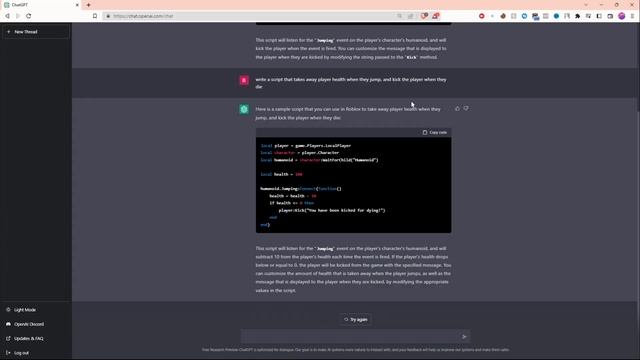Open the extensions puzzle piece menu
The height and width of the screenshot is (360, 640).
578,16
